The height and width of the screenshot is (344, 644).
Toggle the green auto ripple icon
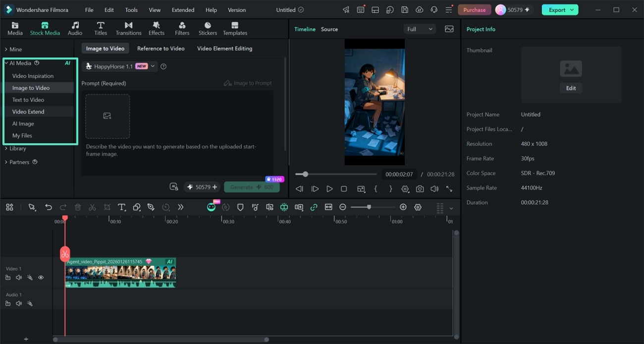(284, 207)
